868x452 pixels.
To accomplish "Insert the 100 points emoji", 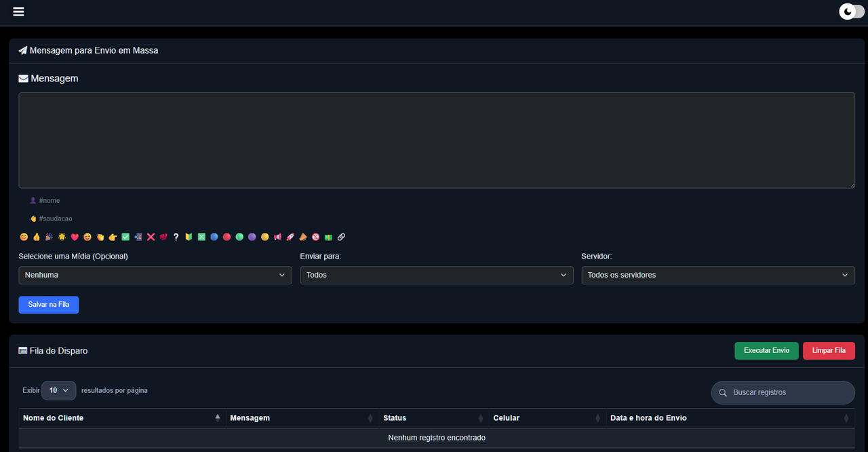I will (x=163, y=237).
